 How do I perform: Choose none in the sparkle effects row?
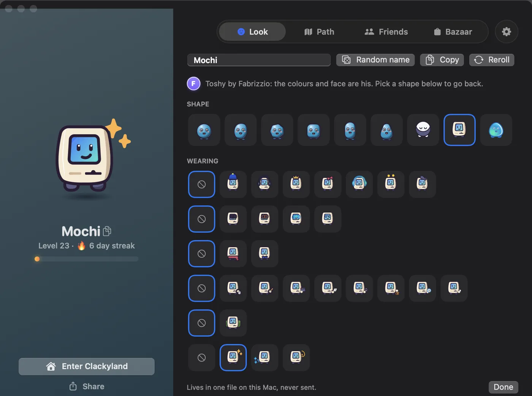coord(201,357)
